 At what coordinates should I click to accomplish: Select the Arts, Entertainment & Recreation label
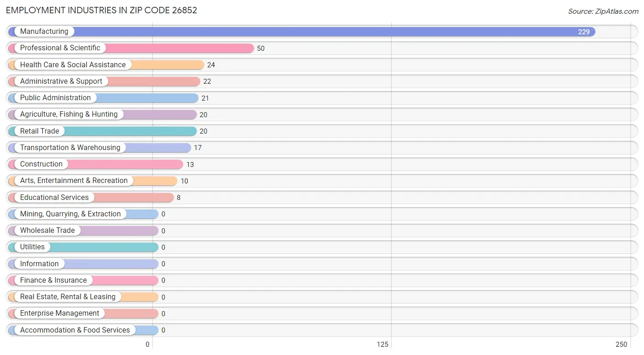tap(74, 181)
